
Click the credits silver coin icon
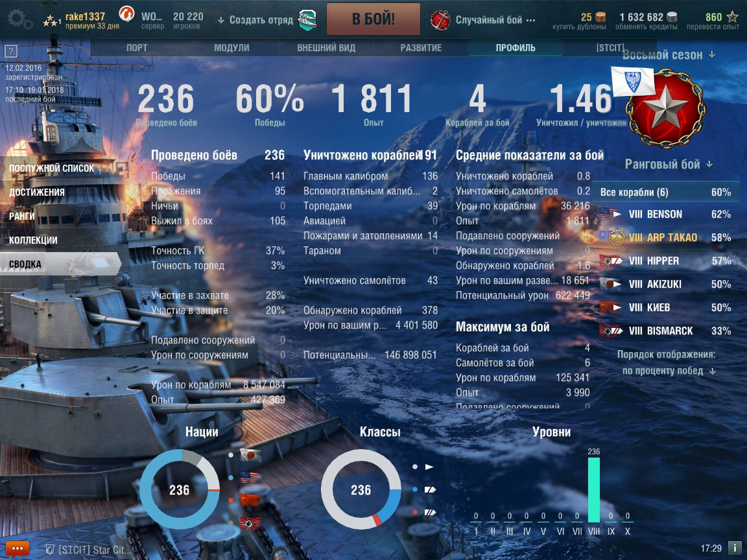(x=672, y=17)
